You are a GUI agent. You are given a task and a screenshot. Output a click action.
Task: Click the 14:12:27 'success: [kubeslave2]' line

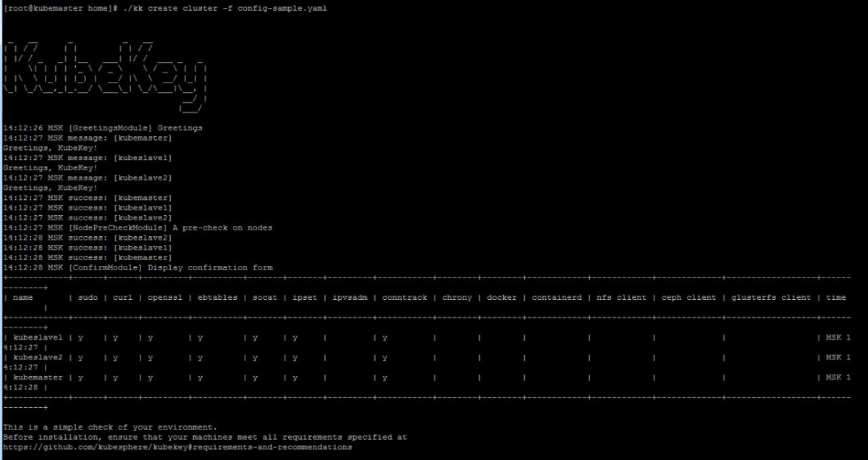click(x=88, y=218)
